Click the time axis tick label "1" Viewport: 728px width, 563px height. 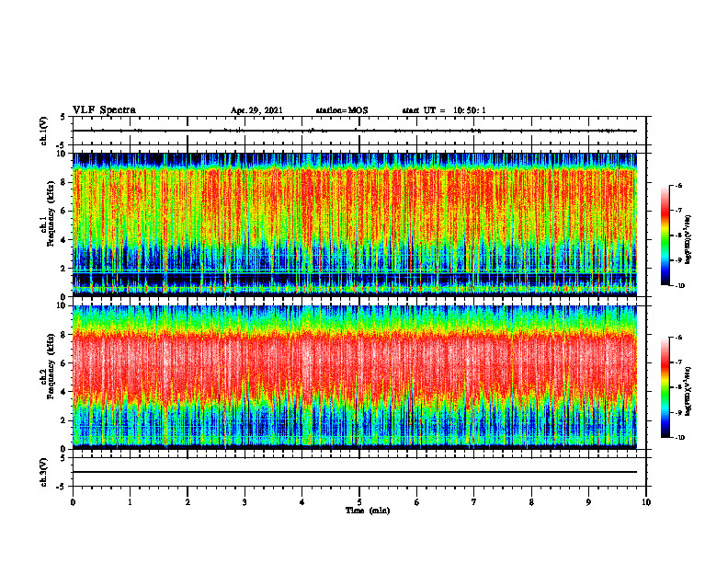point(131,502)
